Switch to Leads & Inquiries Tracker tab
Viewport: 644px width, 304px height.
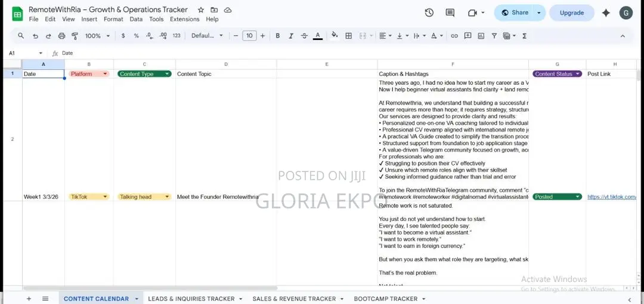195,299
